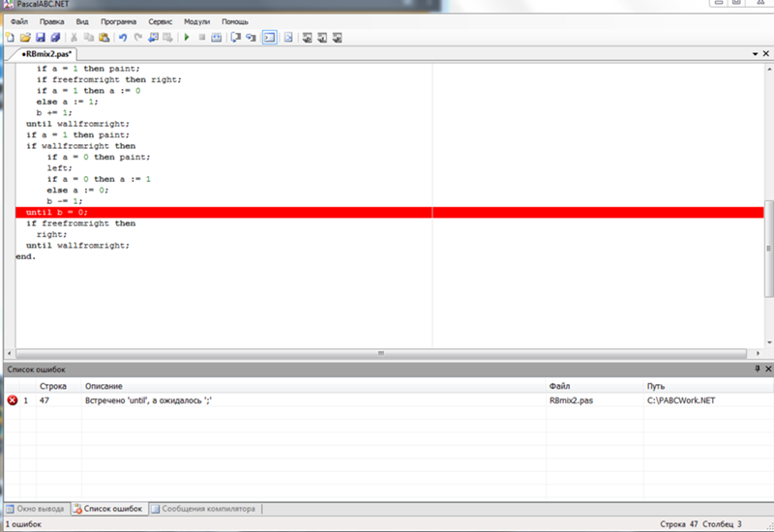Click the Copy icon in the toolbar

pos(89,38)
